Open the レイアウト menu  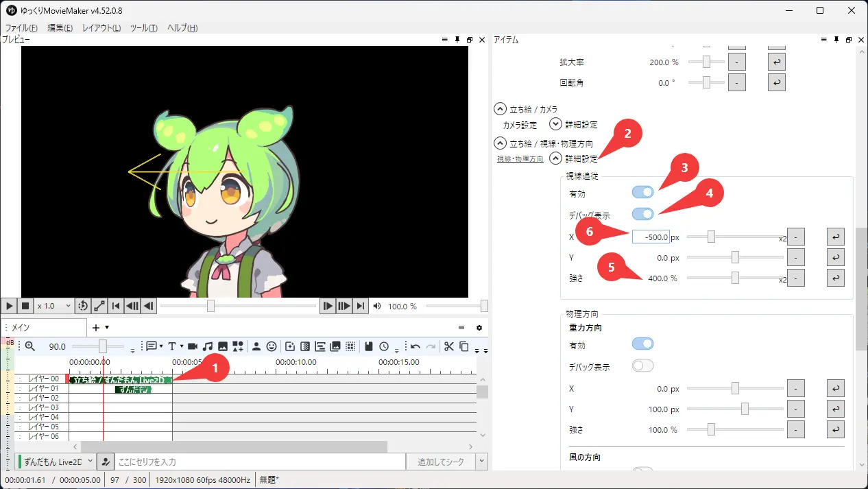click(x=101, y=28)
